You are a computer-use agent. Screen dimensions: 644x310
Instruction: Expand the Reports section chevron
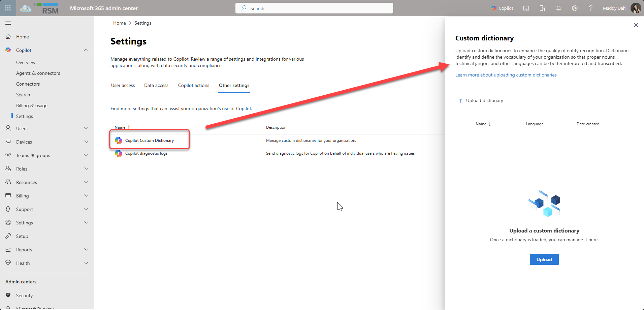(86, 250)
